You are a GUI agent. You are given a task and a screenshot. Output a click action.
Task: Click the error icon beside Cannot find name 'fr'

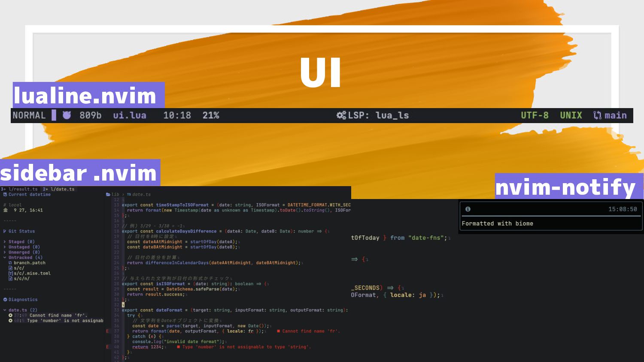[11, 315]
